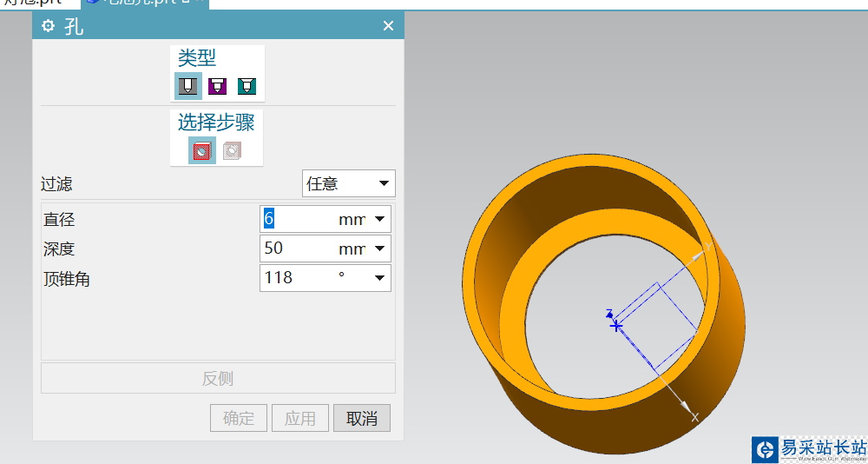
Task: Select the countersink hole type icon
Action: coord(247,86)
